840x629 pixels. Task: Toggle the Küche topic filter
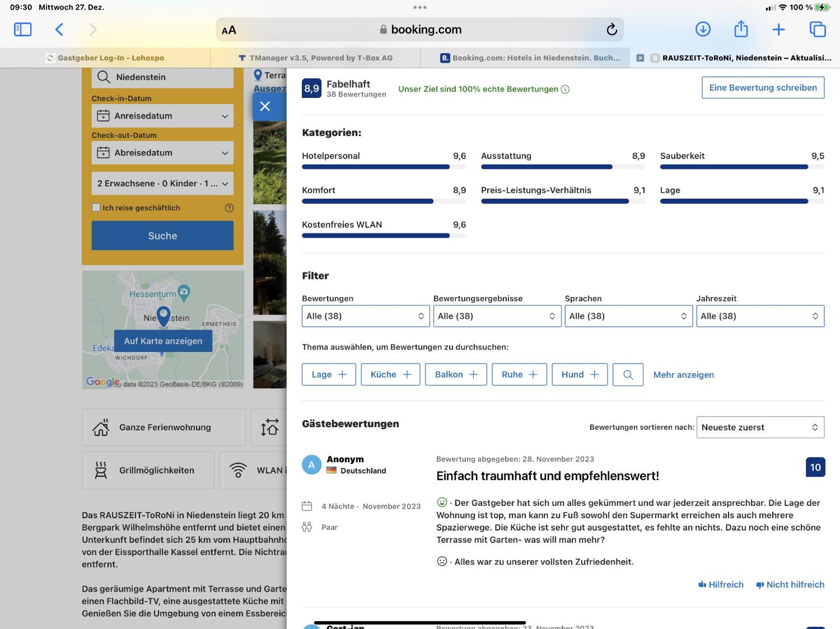390,375
